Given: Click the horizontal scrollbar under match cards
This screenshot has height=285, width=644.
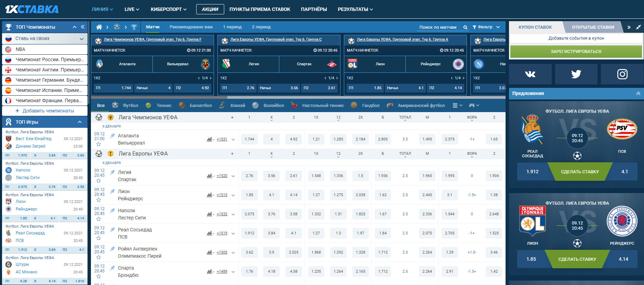Looking at the screenshot, I should click(298, 97).
